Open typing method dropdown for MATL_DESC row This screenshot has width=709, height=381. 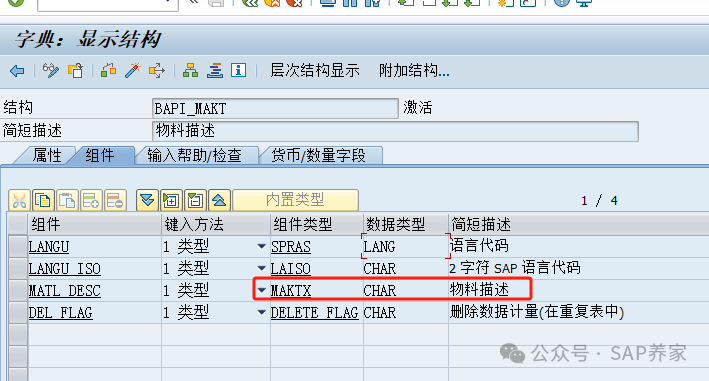(261, 290)
